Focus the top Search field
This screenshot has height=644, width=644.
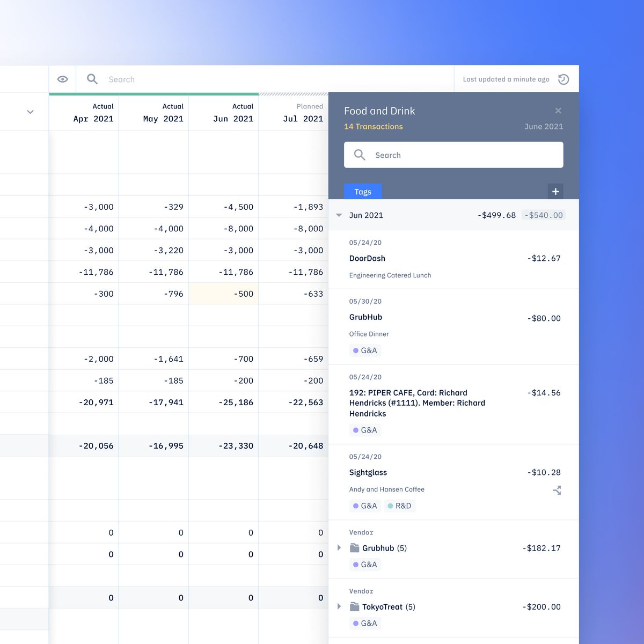pos(265,79)
